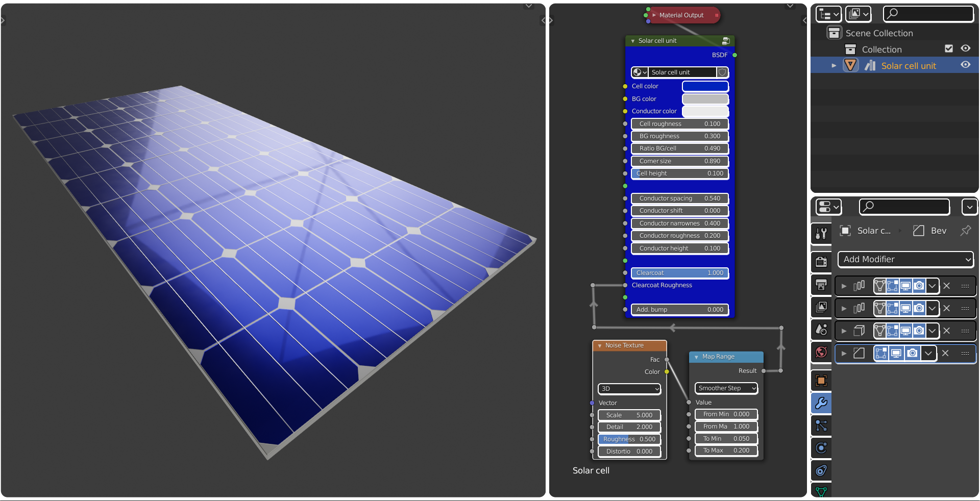Open the View Layer properties tab

point(821,308)
